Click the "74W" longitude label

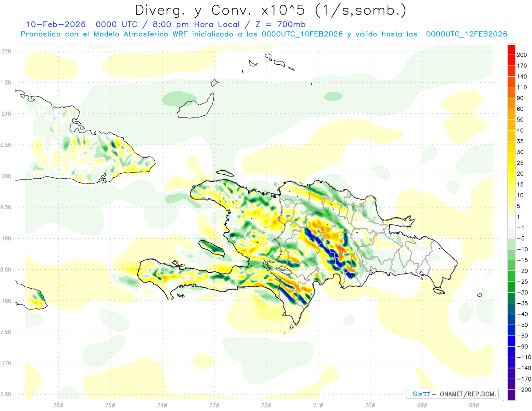[x=162, y=405]
